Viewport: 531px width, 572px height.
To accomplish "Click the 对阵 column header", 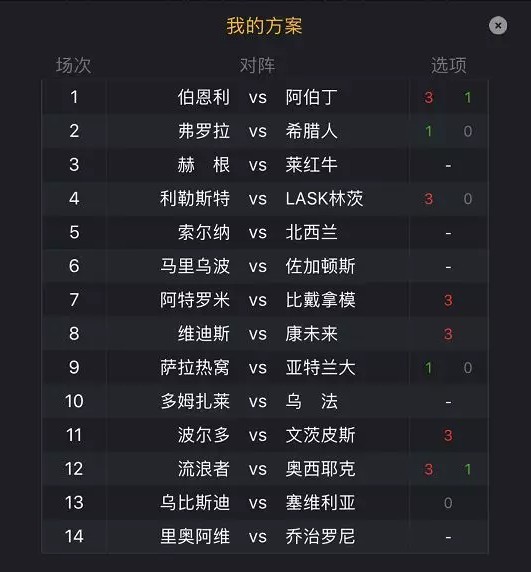I will click(257, 66).
